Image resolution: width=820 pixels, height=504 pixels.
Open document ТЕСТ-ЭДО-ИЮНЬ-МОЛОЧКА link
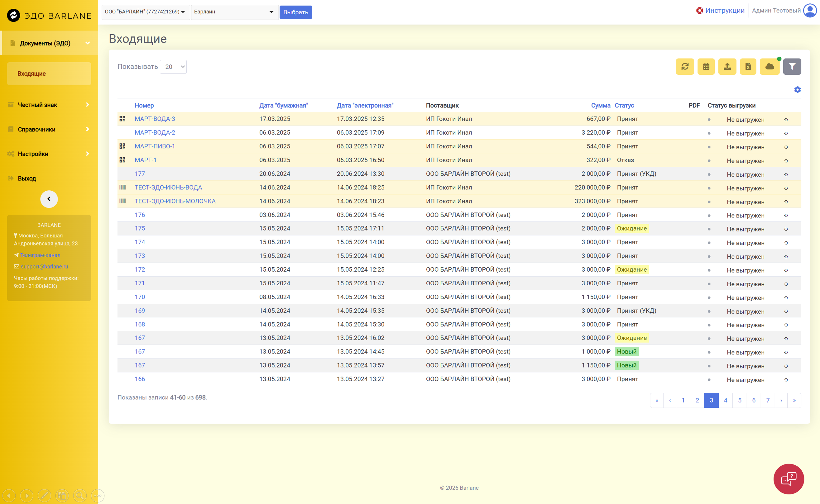[175, 201]
